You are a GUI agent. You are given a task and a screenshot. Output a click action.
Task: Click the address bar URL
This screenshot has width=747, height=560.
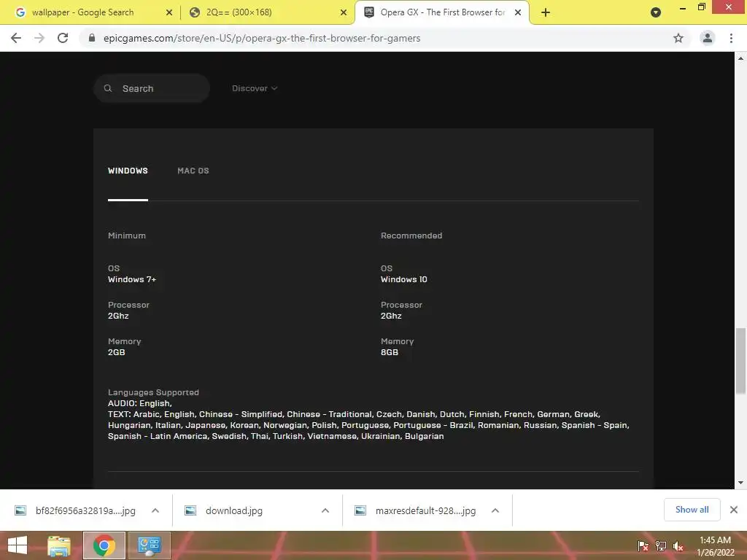pos(262,38)
